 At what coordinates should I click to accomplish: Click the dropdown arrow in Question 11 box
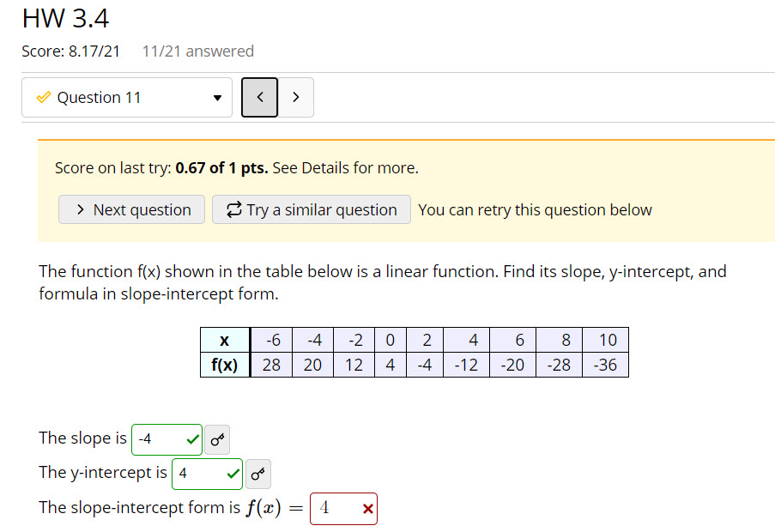[x=218, y=97]
